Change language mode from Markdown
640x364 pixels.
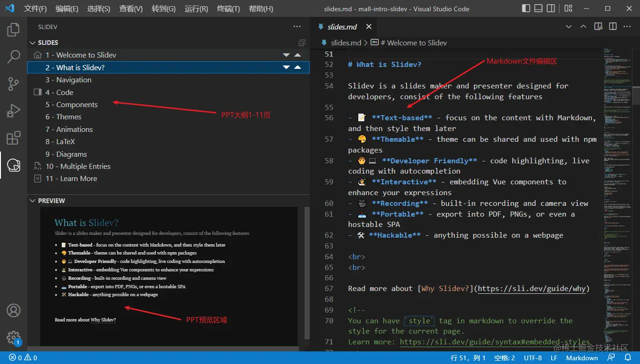[x=582, y=358]
